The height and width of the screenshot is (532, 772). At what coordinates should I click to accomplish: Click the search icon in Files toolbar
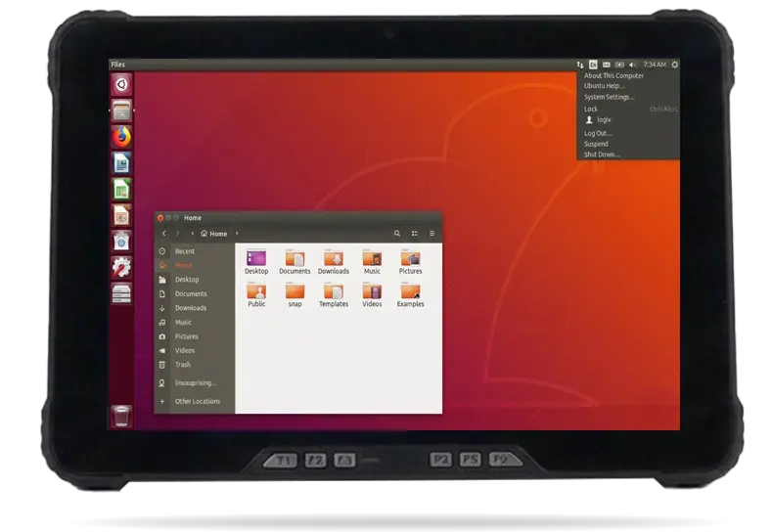pos(396,234)
